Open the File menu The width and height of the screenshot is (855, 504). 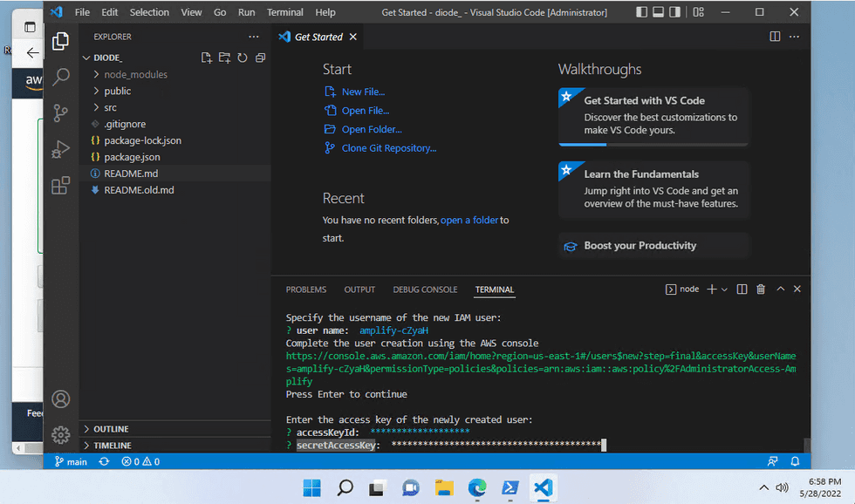click(x=82, y=12)
